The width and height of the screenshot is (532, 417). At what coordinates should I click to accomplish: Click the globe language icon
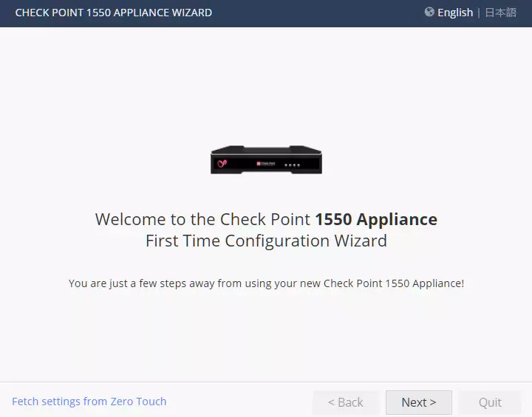click(x=429, y=12)
